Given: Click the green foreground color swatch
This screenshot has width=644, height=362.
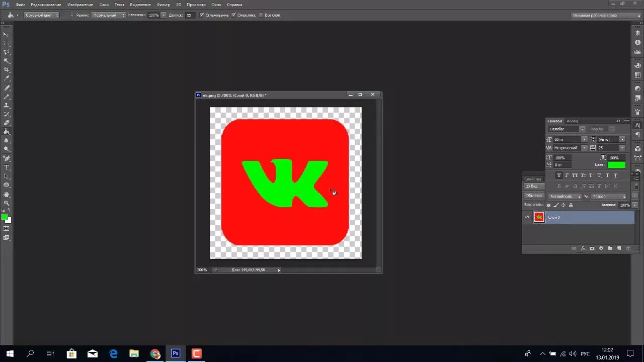Looking at the screenshot, I should click(x=5, y=217).
